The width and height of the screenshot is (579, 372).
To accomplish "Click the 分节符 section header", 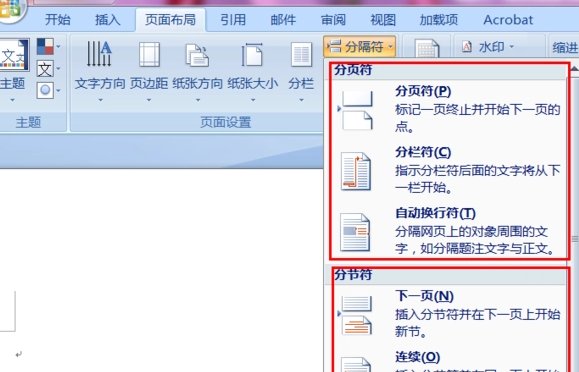I will (353, 275).
